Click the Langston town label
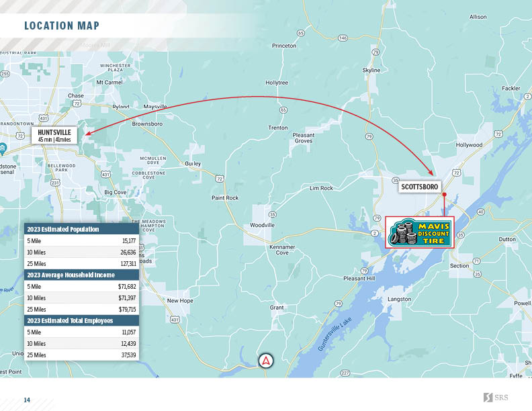 [400, 299]
